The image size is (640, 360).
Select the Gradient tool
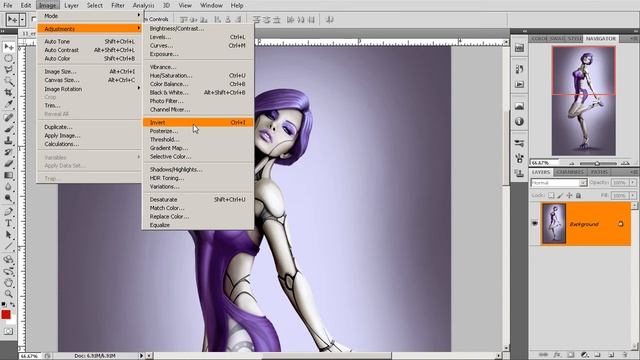point(9,175)
